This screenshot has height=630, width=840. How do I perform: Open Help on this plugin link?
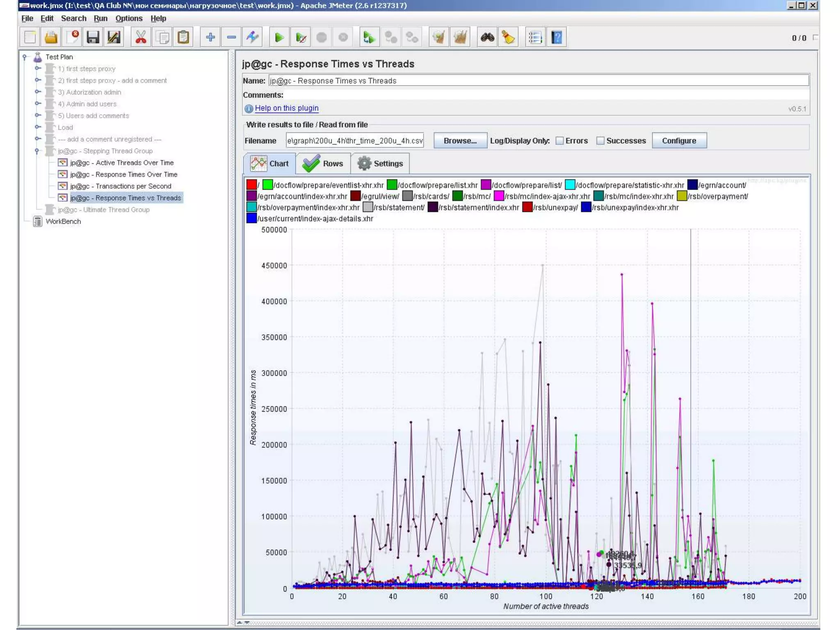286,108
